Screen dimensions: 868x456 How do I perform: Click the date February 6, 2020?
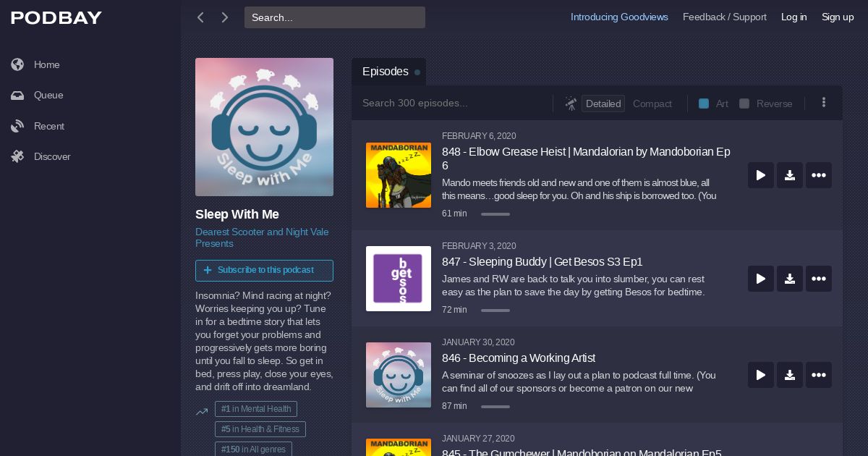point(479,136)
